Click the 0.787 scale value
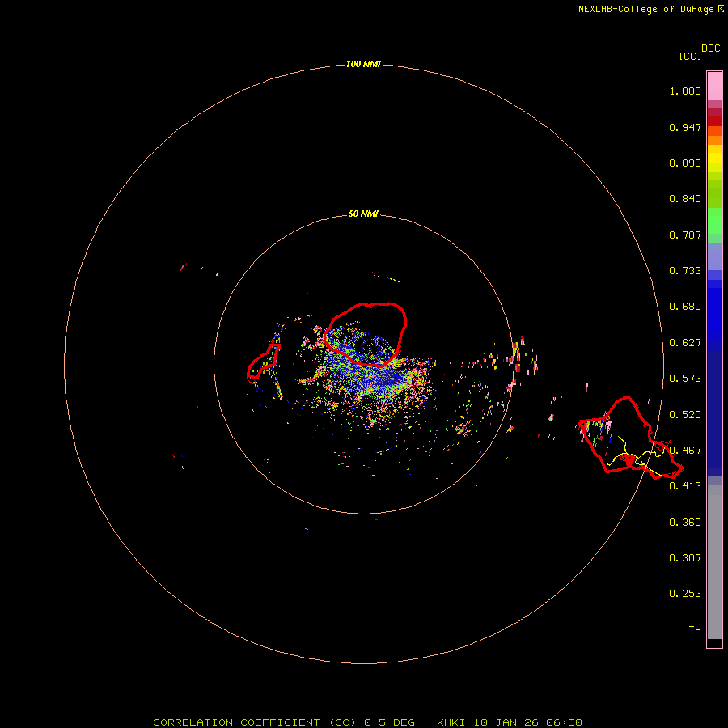This screenshot has height=728, width=728. click(685, 235)
